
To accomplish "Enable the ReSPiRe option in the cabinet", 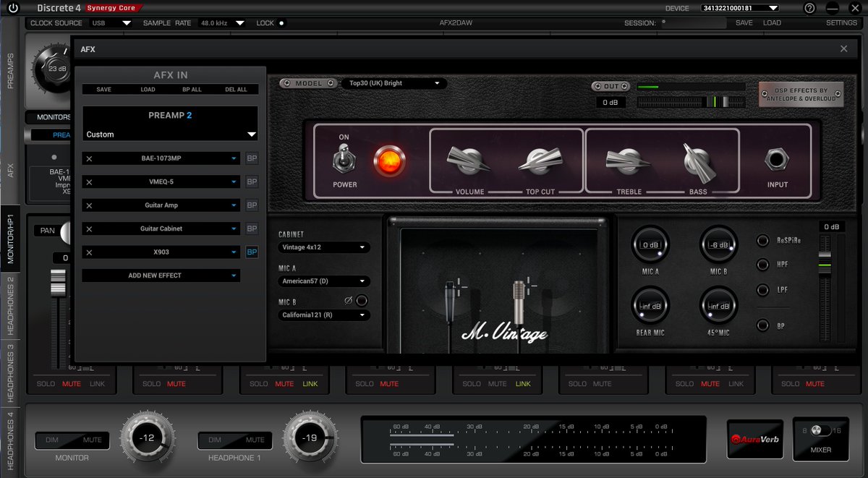I will [762, 240].
